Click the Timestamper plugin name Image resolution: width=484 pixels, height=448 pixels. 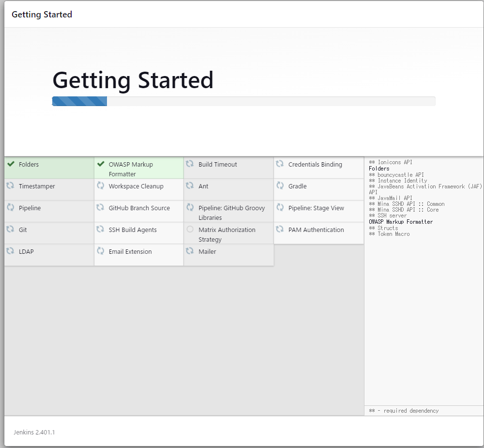click(x=37, y=186)
